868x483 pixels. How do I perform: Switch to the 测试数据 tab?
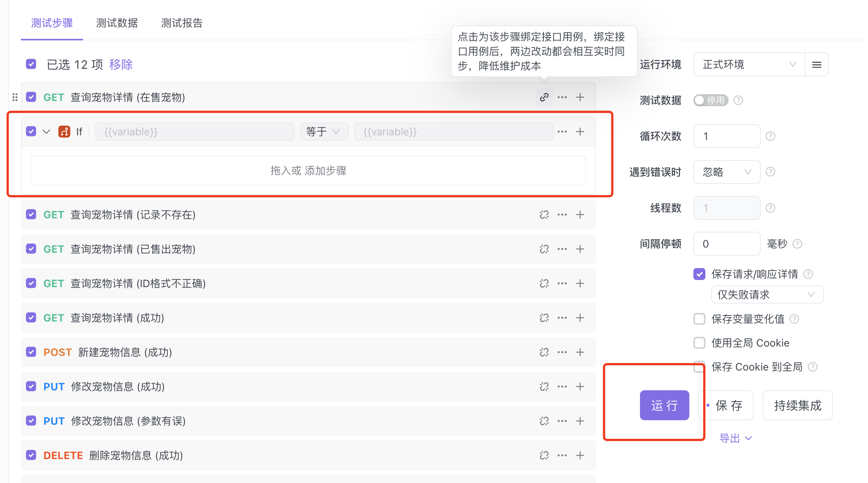117,23
